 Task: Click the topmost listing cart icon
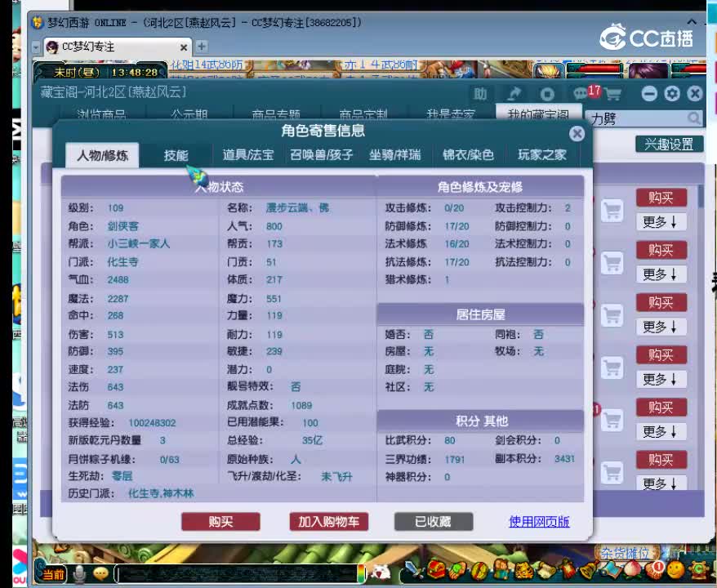coord(612,211)
